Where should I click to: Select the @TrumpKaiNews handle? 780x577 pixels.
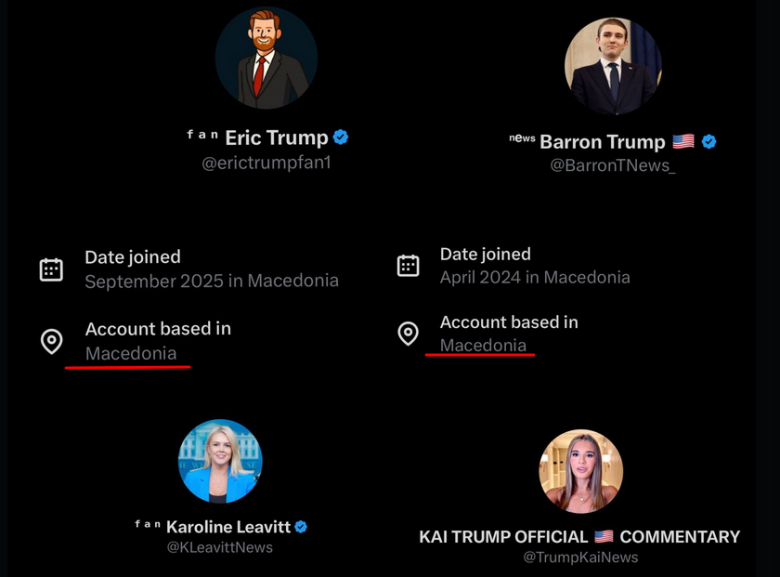580,557
